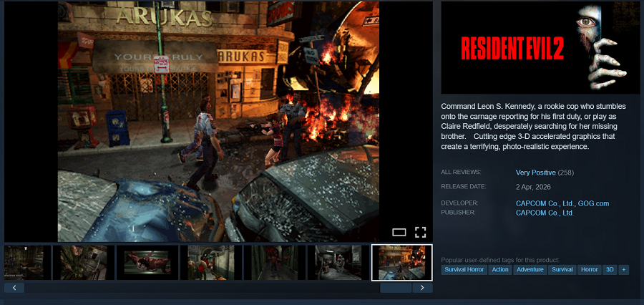Viewport: 644px width, 305px height.
Task: Select the fifth thumbnail of dim corridor
Action: click(274, 263)
